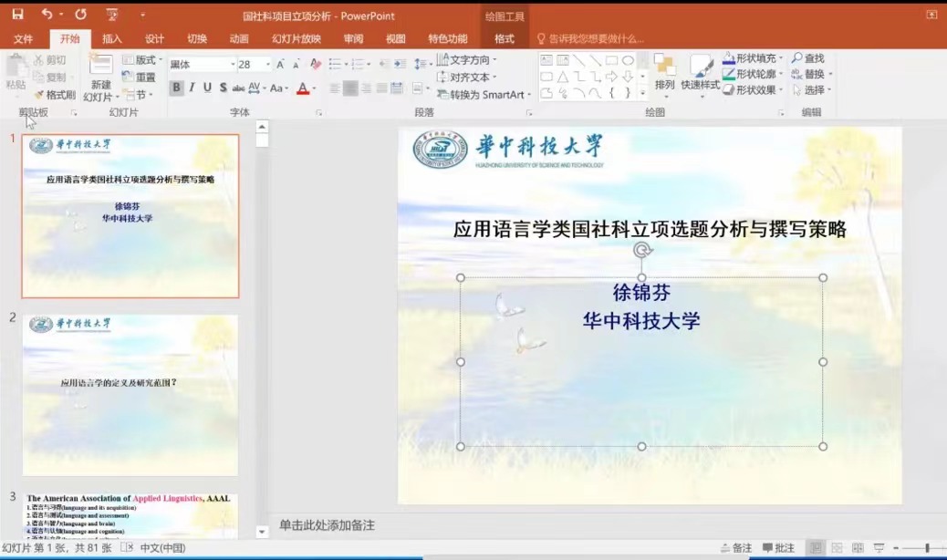Click the Undo arrow icon

pyautogui.click(x=47, y=15)
